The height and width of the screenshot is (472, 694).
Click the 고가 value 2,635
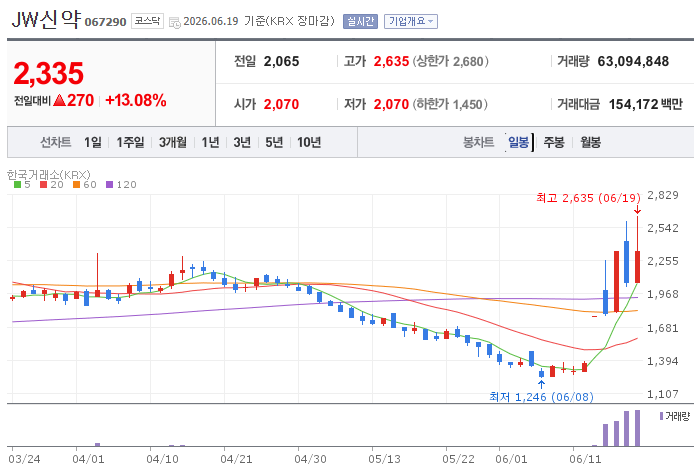pyautogui.click(x=391, y=61)
